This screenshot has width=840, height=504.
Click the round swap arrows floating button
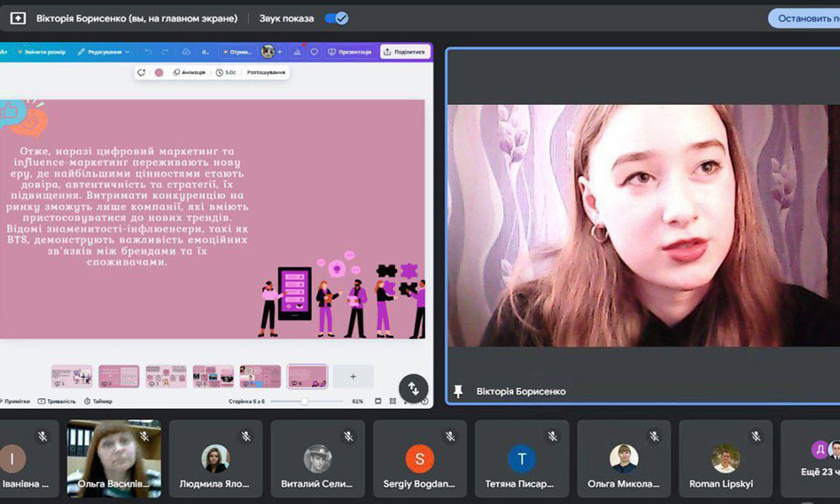413,388
